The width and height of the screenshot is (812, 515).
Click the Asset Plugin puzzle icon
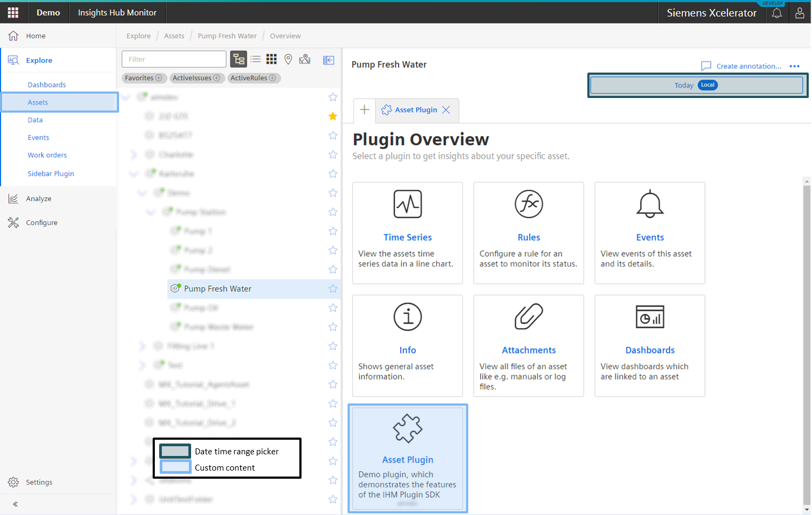[408, 428]
